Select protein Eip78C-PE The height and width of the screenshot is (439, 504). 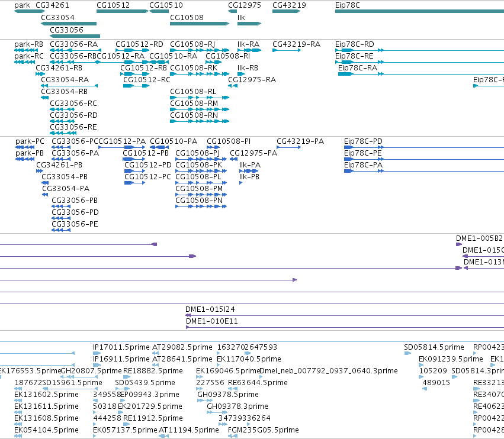[x=363, y=153]
